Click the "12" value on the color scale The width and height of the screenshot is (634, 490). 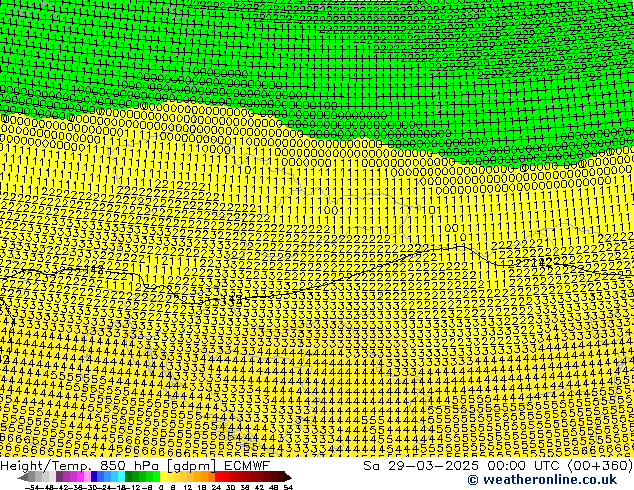coord(187,487)
